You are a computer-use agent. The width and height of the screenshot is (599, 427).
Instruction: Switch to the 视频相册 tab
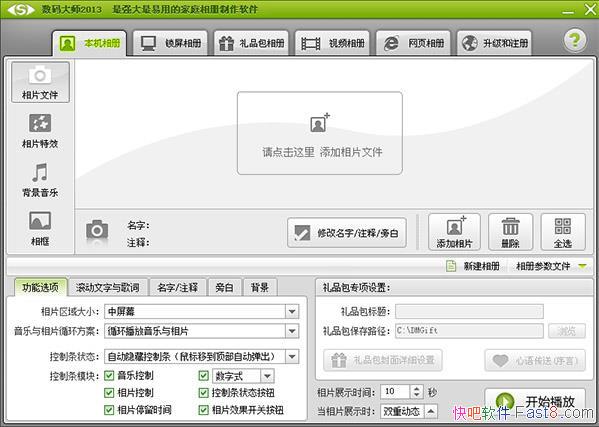tap(332, 43)
